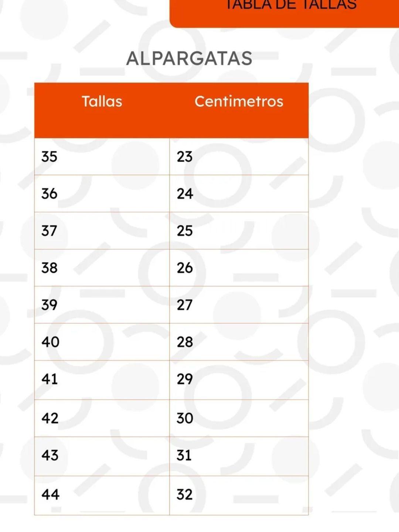This screenshot has width=399, height=532.
Task: Select the Centimetros column header
Action: (x=239, y=101)
